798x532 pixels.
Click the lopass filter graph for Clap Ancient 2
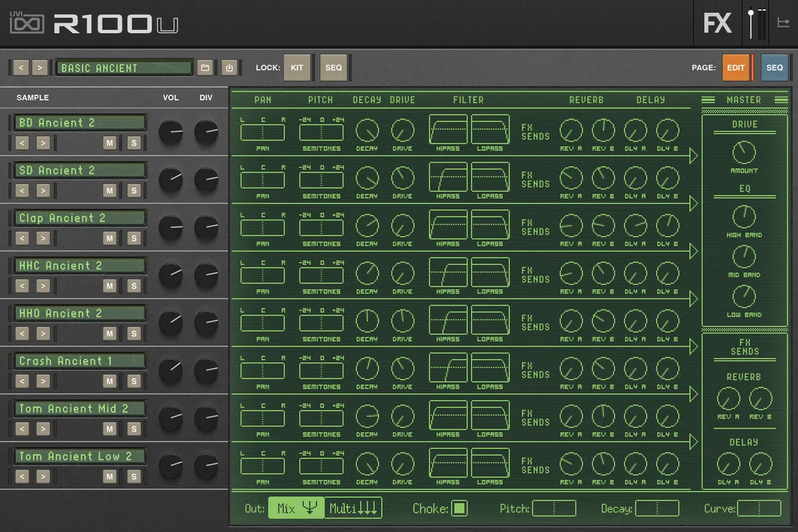(x=490, y=224)
